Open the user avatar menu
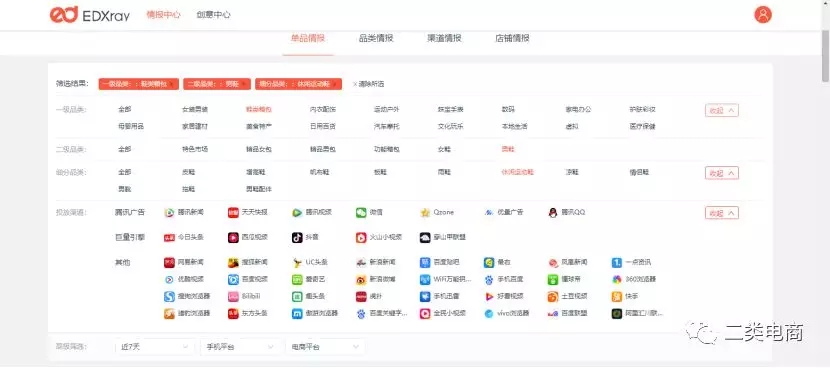The height and width of the screenshot is (368, 830). coord(763,14)
